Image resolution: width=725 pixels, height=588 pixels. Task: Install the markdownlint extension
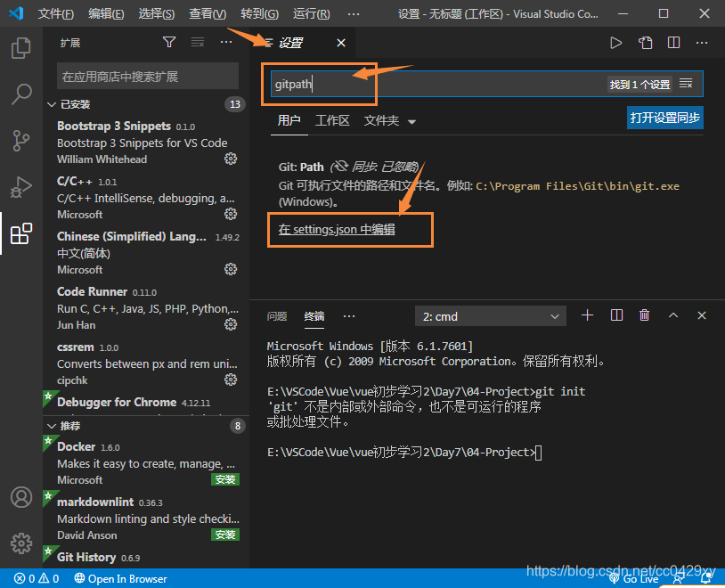pyautogui.click(x=225, y=535)
